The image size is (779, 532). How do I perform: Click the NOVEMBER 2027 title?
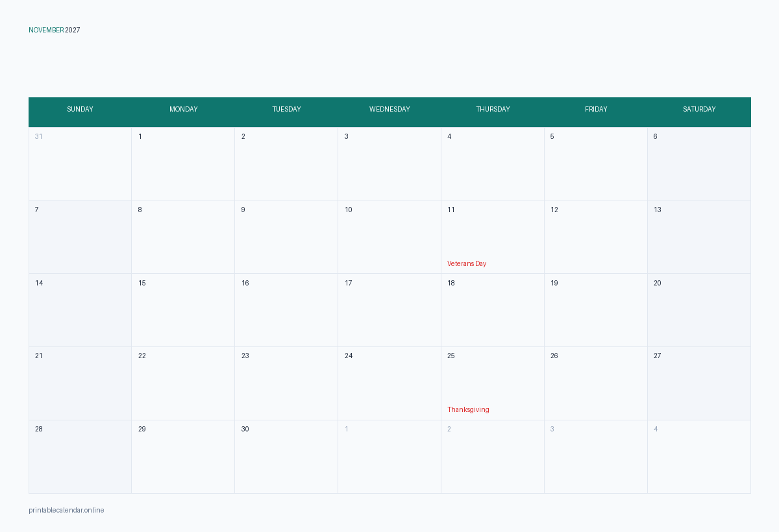click(55, 30)
